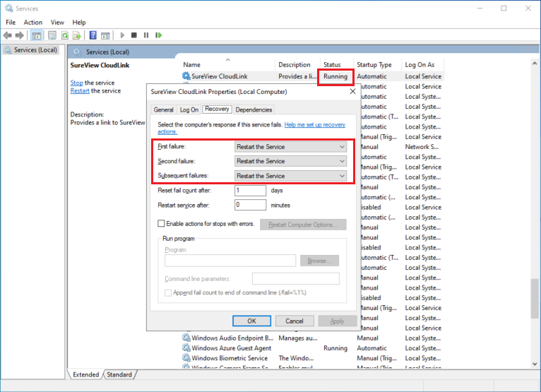Click the Refresh toolbar icon
This screenshot has width=541, height=392.
click(x=64, y=35)
